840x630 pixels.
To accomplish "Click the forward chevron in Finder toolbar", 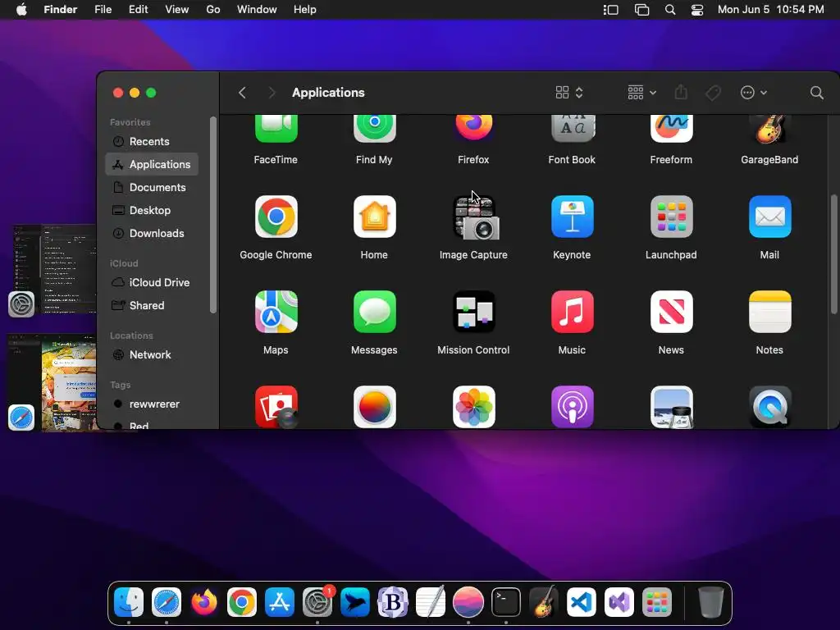I will coord(272,93).
